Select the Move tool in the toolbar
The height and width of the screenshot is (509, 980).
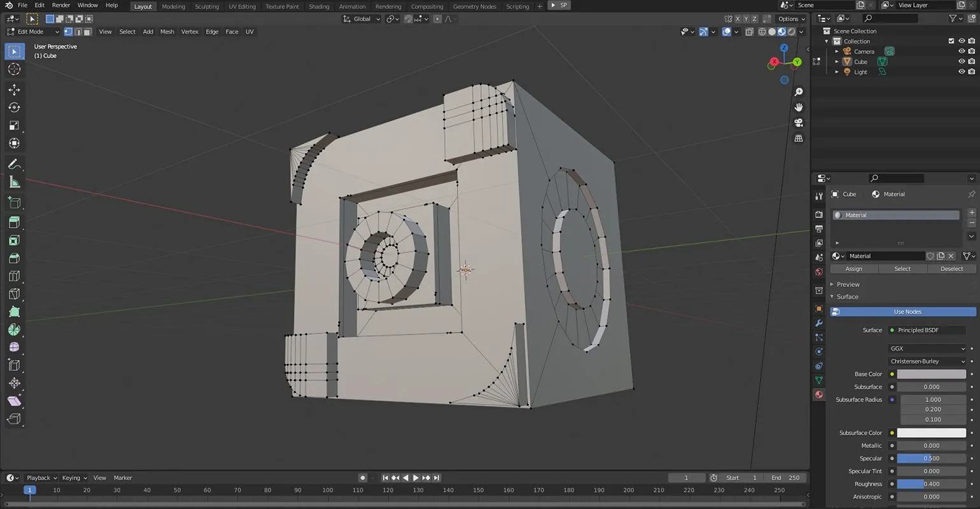pyautogui.click(x=14, y=90)
